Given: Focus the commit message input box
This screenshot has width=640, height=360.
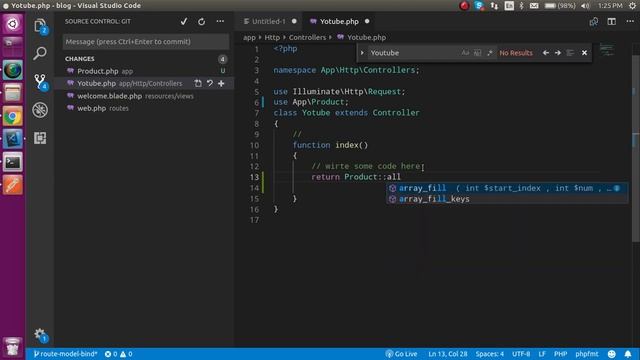Looking at the screenshot, I should pos(146,42).
